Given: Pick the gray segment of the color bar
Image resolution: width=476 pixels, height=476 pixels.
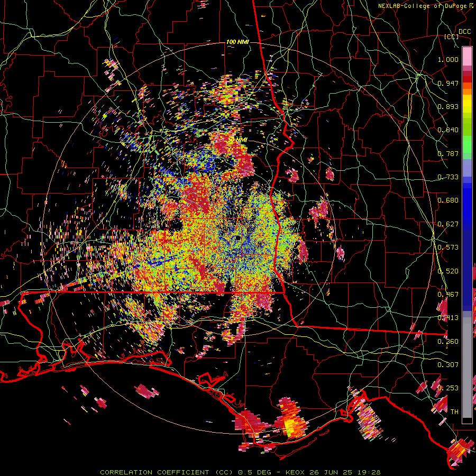Looking at the screenshot, I should [467, 368].
